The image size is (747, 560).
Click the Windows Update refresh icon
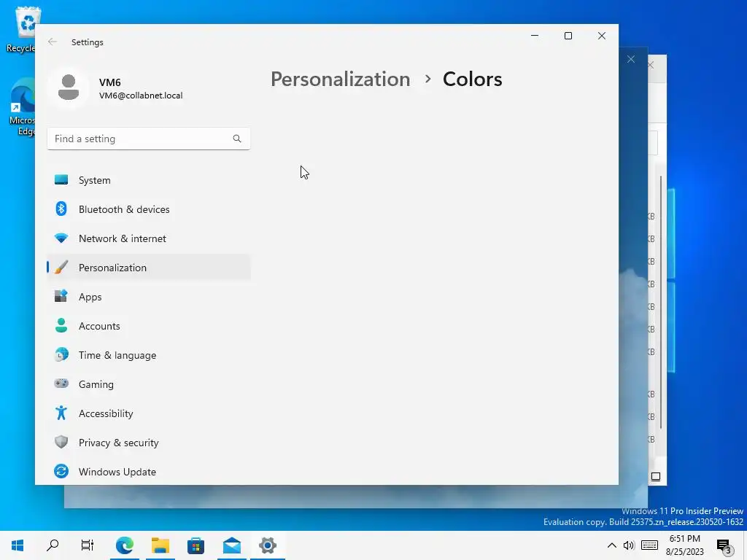[x=61, y=471]
